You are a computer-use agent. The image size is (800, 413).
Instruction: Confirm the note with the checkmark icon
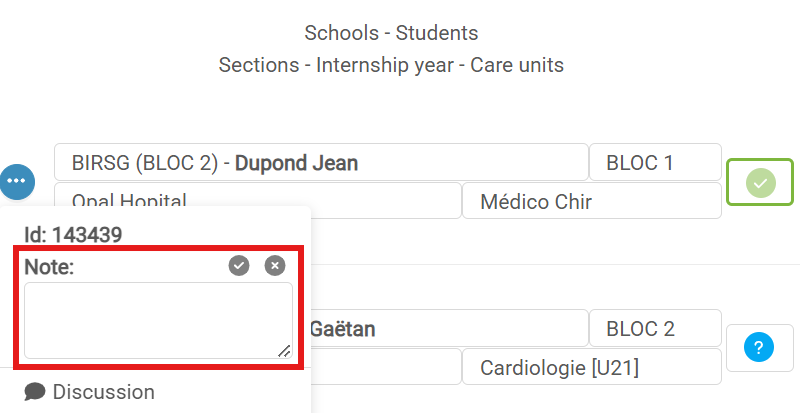coord(239,265)
